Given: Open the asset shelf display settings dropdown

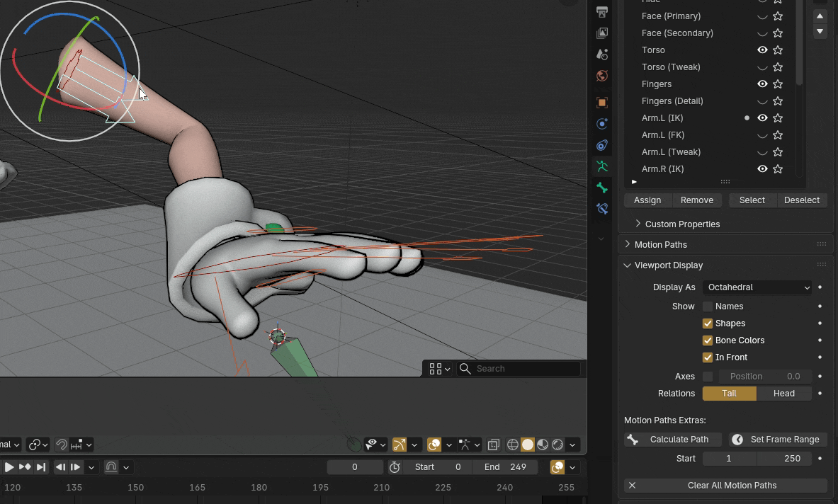Looking at the screenshot, I should [x=440, y=369].
